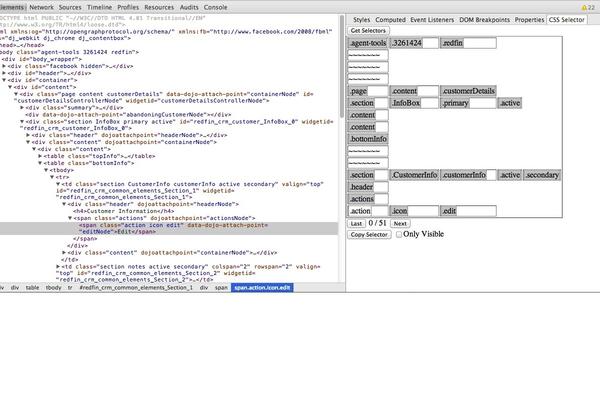This screenshot has height=400, width=600.
Task: Select the div abandoningCustomerNode line
Action: click(128, 114)
